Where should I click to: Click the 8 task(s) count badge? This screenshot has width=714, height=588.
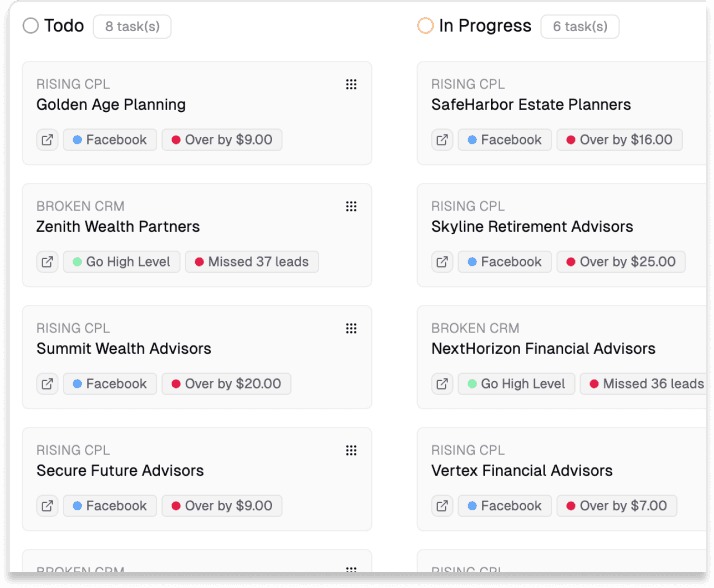click(132, 27)
